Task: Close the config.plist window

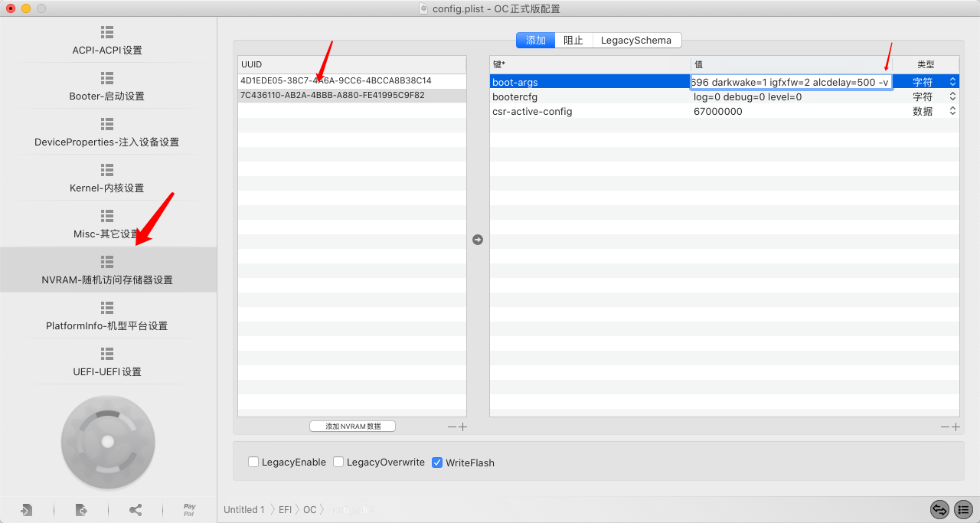Action: coord(11,8)
